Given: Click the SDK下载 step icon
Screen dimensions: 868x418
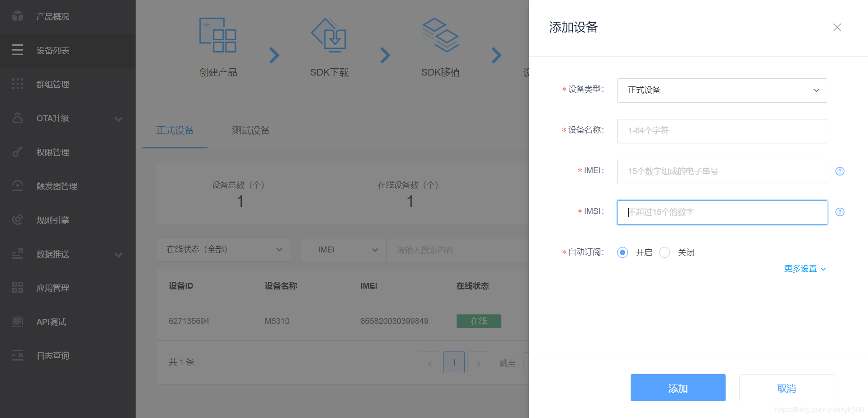Looking at the screenshot, I should 329,35.
